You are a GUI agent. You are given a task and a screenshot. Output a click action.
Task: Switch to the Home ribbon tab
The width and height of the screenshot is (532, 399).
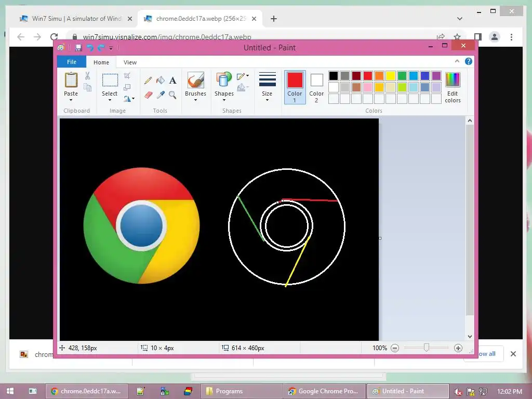pos(101,62)
